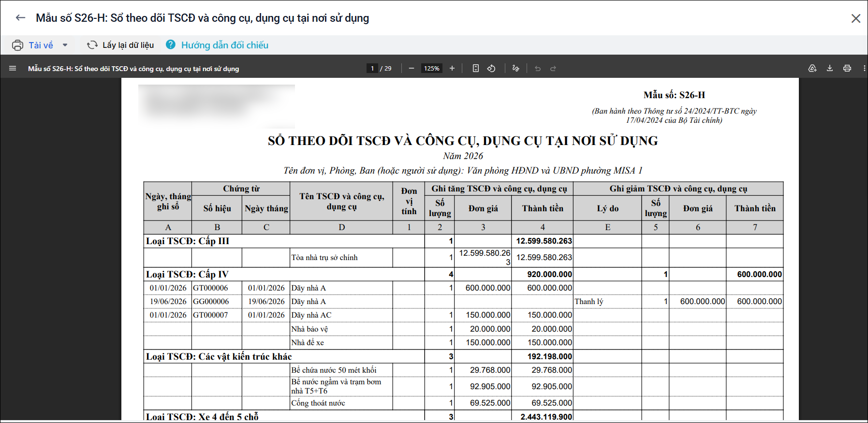Viewport: 868px width, 423px height.
Task: Click the page number input field
Action: 372,69
